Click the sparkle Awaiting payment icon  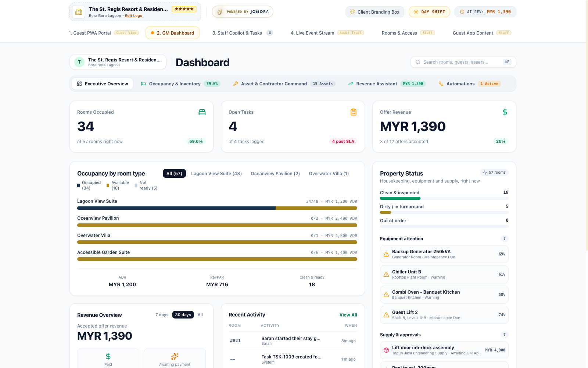[x=175, y=356]
